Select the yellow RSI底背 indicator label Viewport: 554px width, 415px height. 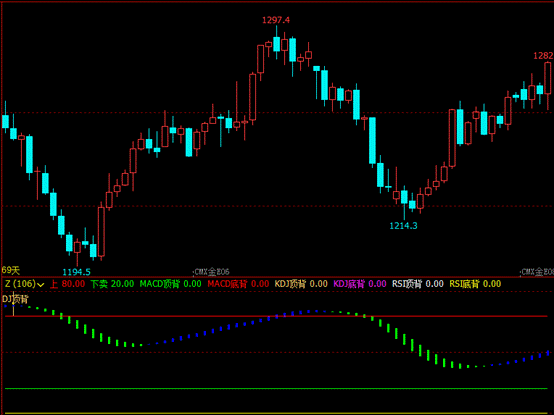[x=464, y=284]
